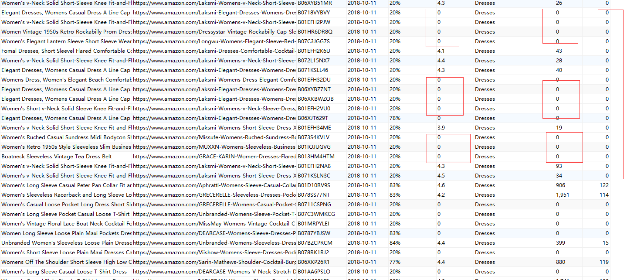Click the ASIN B01IOJUGVG
This screenshot has height=280, width=644.
coord(314,147)
